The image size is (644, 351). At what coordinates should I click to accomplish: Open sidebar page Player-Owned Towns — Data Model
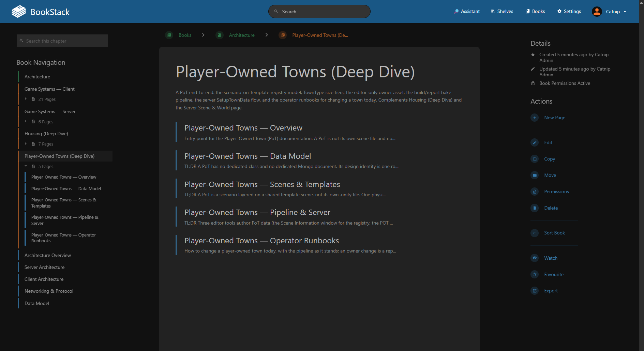(x=66, y=188)
